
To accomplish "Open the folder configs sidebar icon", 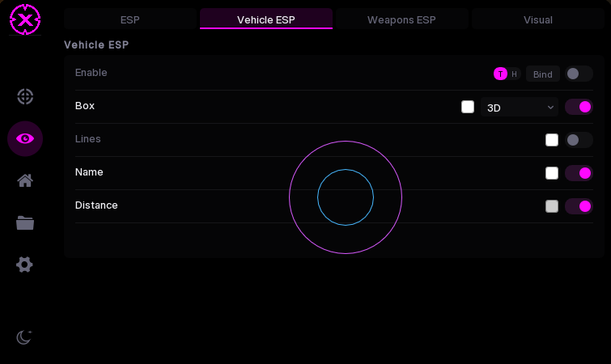I will point(25,222).
